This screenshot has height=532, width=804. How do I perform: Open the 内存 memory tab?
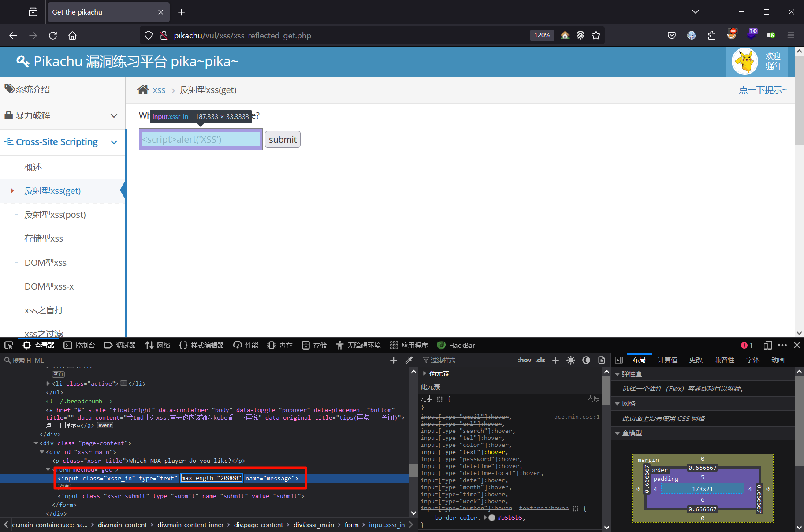tap(280, 345)
